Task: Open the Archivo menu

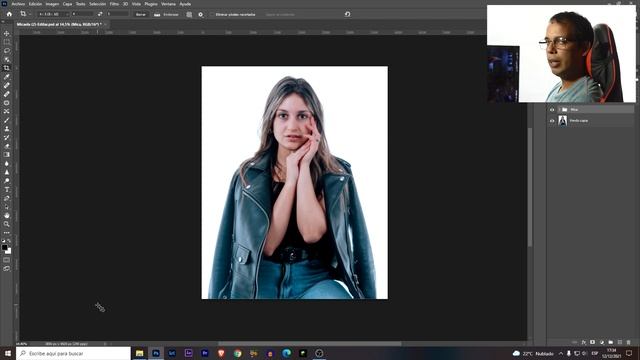Action: 18,4
